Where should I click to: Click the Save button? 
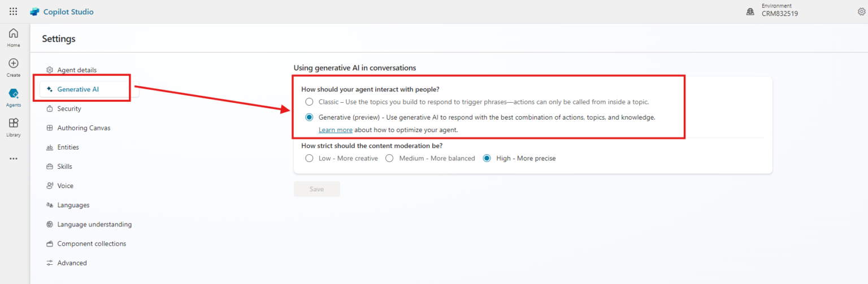click(x=316, y=189)
